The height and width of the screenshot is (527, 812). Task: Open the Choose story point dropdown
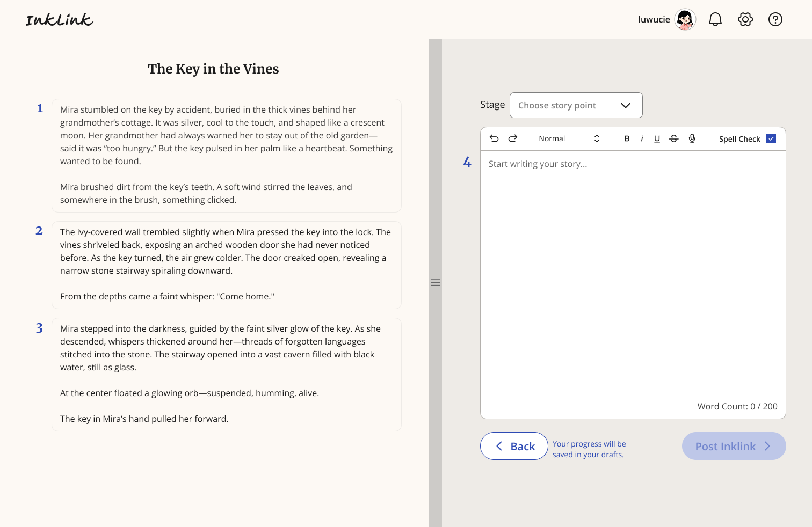pyautogui.click(x=576, y=105)
